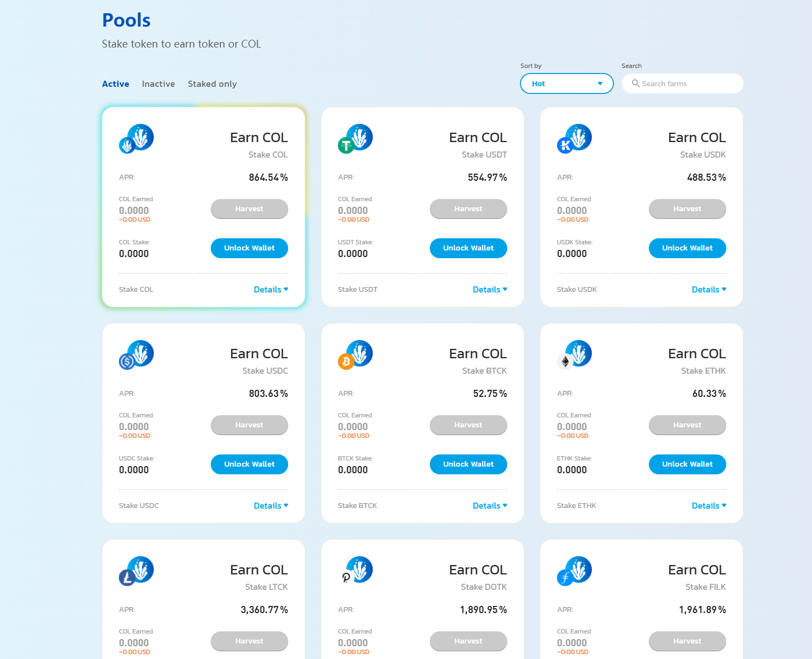Click the LTCK Litecoin token icon
This screenshot has height=659, width=812.
click(127, 578)
